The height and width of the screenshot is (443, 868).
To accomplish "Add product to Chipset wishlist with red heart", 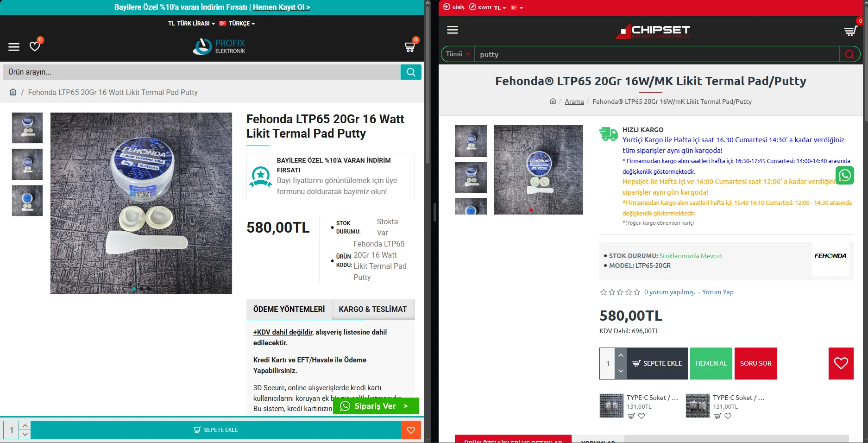I will (841, 363).
